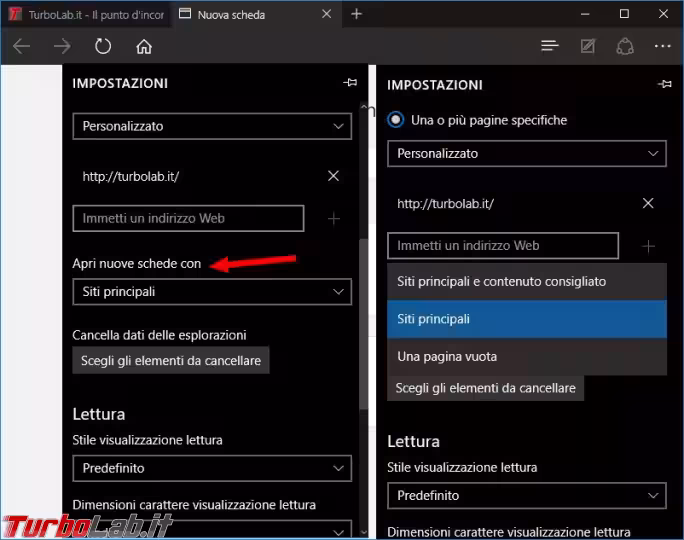Minimize the browser window

click(x=585, y=14)
